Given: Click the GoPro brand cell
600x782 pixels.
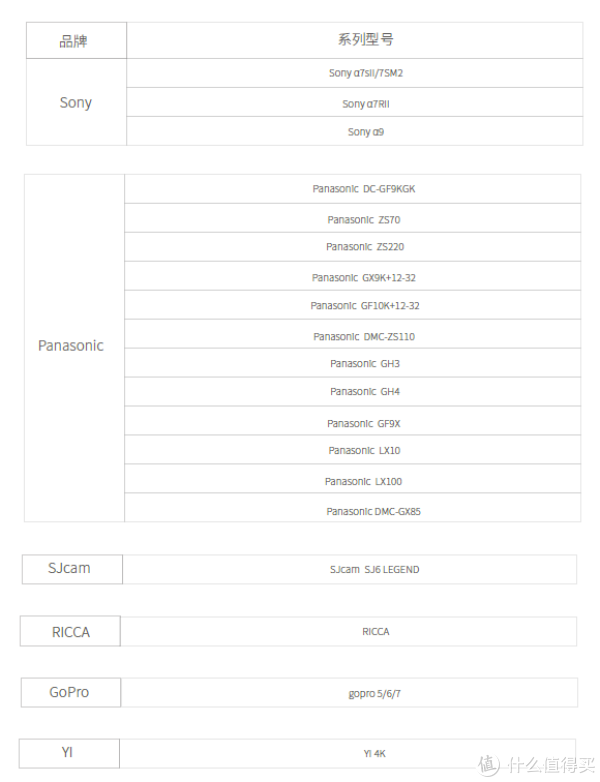Looking at the screenshot, I should click(71, 692).
